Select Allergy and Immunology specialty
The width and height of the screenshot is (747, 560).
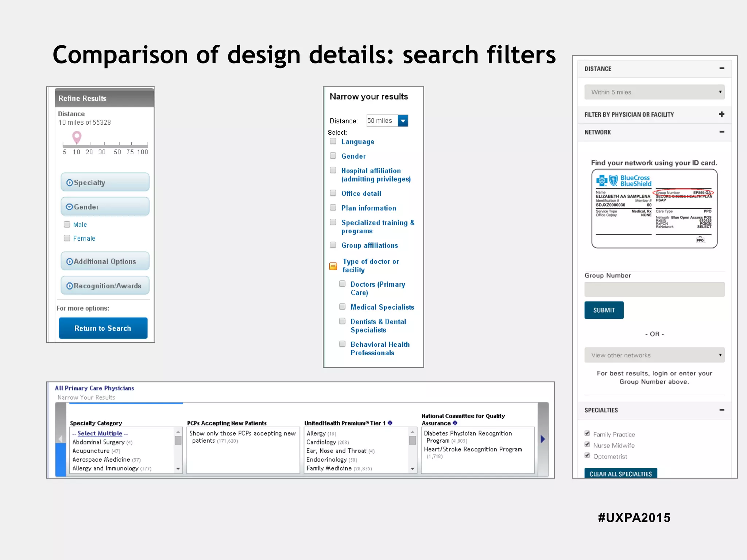(112, 468)
